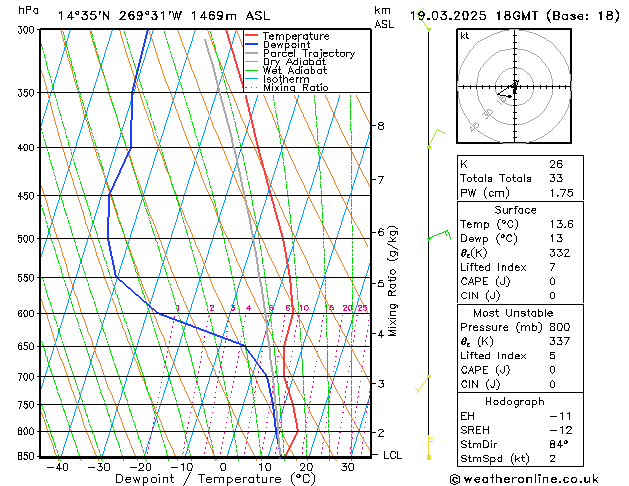Click the Mixing Ratio legend entry
The width and height of the screenshot is (629, 486).
tap(287, 87)
